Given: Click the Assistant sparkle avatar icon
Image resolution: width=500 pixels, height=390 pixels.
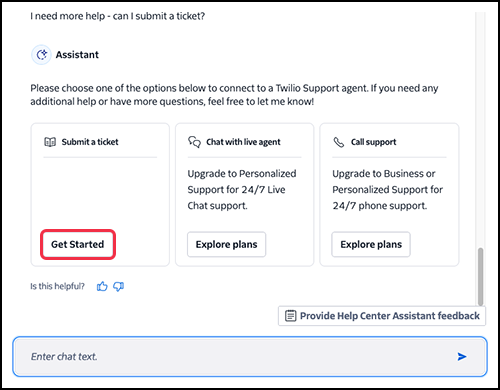Looking at the screenshot, I should click(41, 55).
